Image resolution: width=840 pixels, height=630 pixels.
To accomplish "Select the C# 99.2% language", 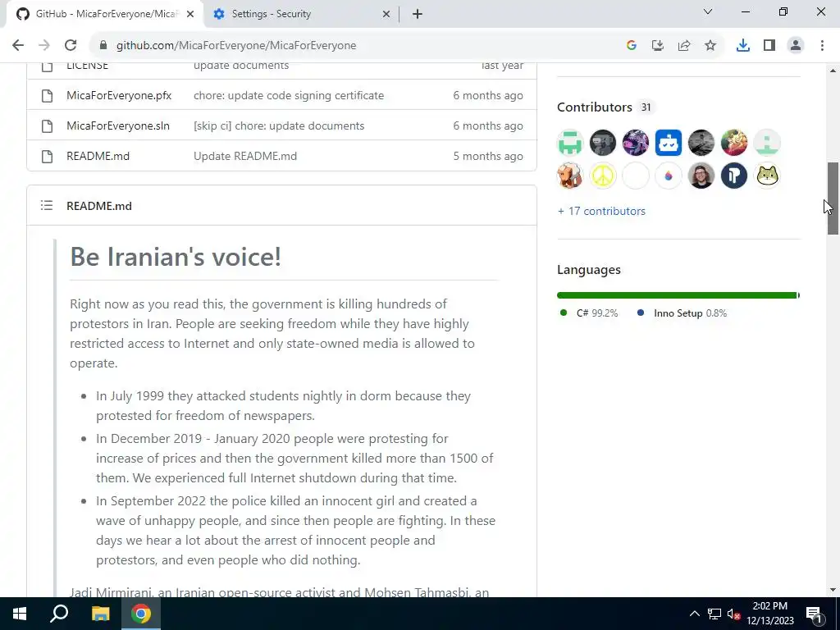I will 589,313.
